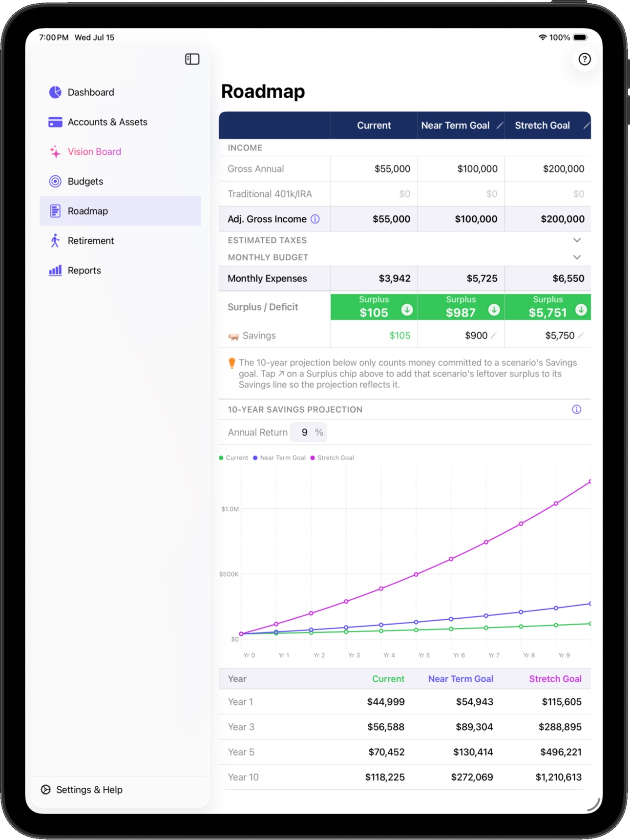Click the Accounts & Assets card icon
Viewport: 630px width, 840px height.
(x=55, y=122)
